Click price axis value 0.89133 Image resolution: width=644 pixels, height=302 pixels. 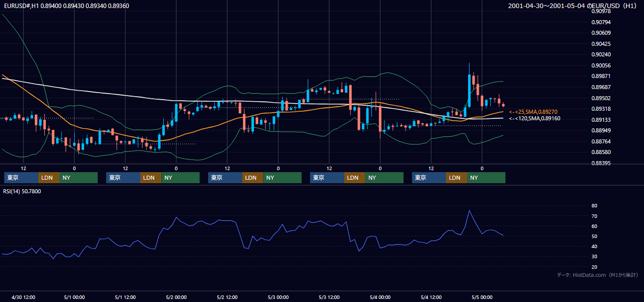pyautogui.click(x=601, y=120)
